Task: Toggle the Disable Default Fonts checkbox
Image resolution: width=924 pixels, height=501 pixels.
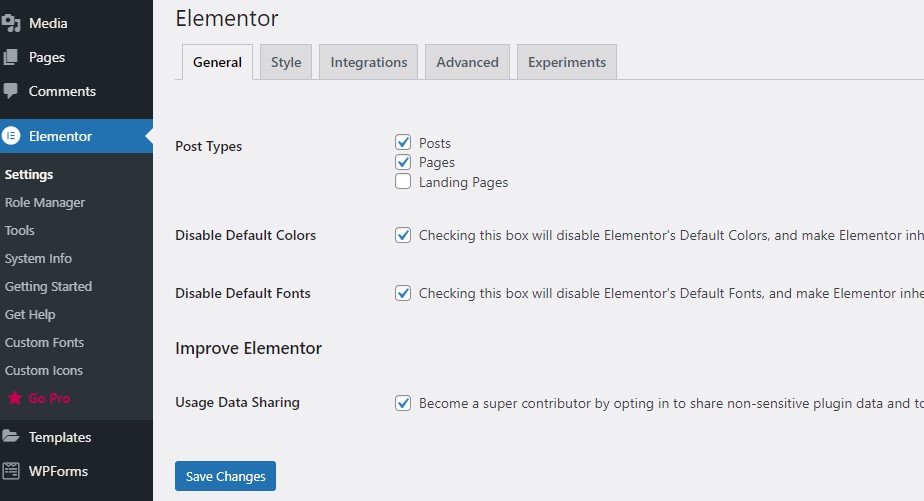Action: point(403,294)
